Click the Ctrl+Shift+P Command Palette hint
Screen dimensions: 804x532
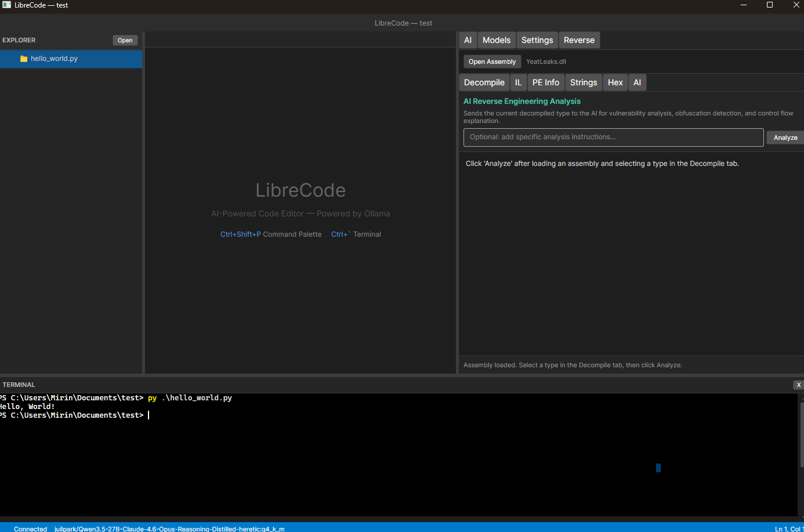(x=271, y=234)
